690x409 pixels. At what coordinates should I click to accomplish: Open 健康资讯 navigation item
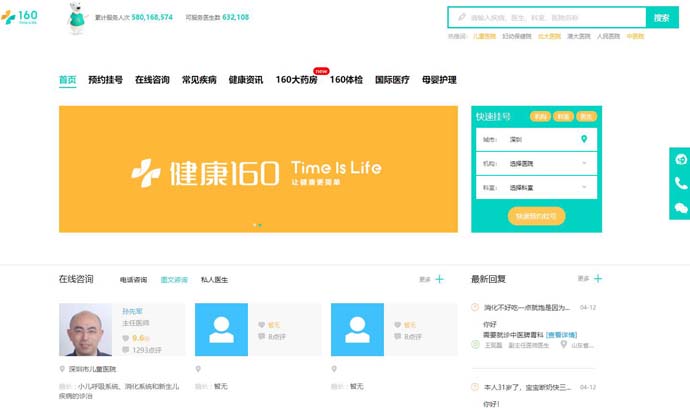[246, 80]
